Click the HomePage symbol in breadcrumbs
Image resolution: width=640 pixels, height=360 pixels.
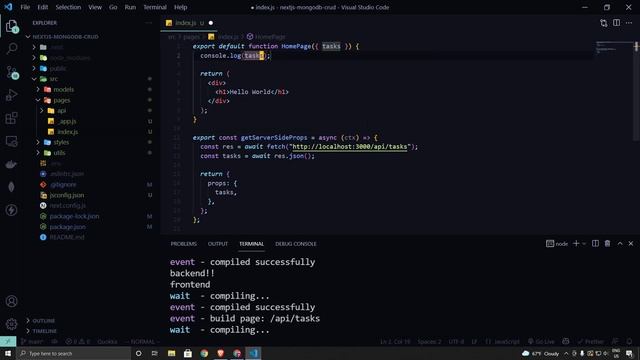(x=266, y=37)
